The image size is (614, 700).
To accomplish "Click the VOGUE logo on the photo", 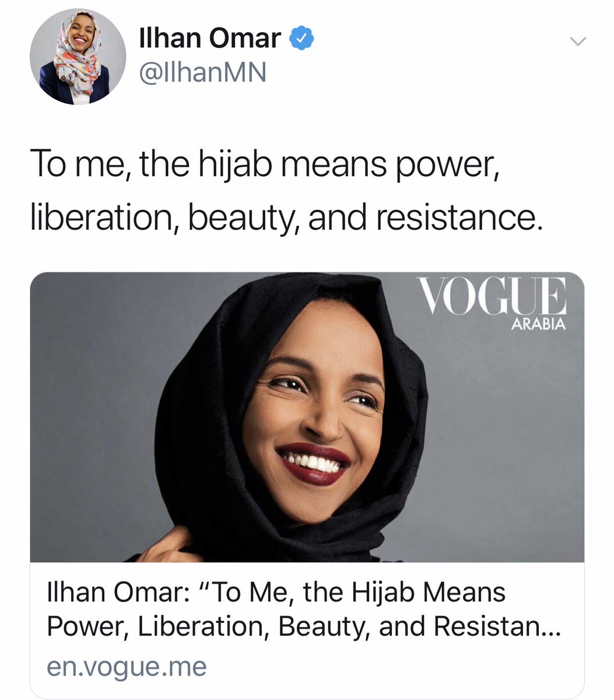I will tap(493, 297).
